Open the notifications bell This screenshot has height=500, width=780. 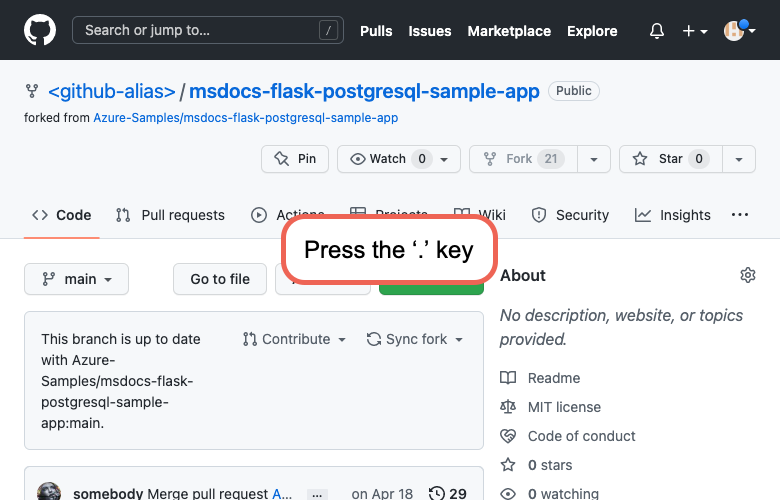click(657, 31)
